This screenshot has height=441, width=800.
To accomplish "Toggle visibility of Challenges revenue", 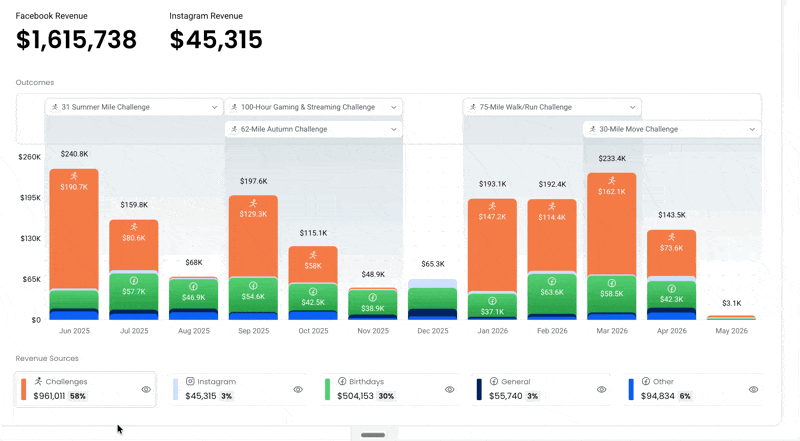I will click(146, 389).
